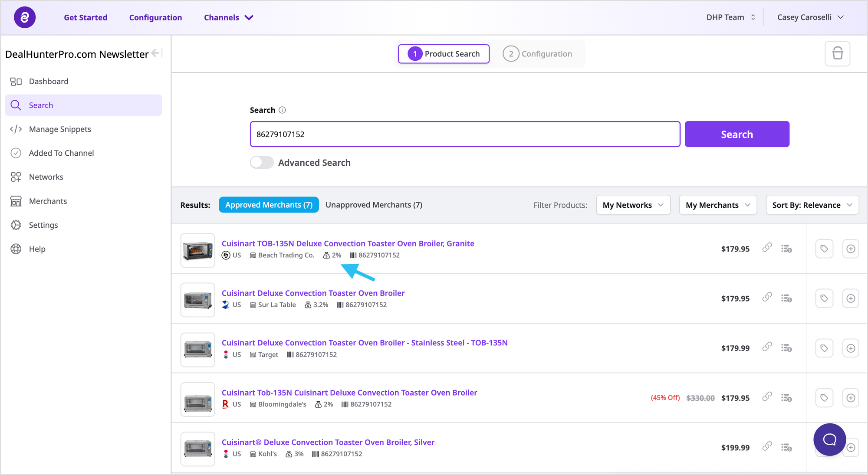Open the Sort By: Relevance dropdown
The image size is (868, 475).
click(x=812, y=205)
